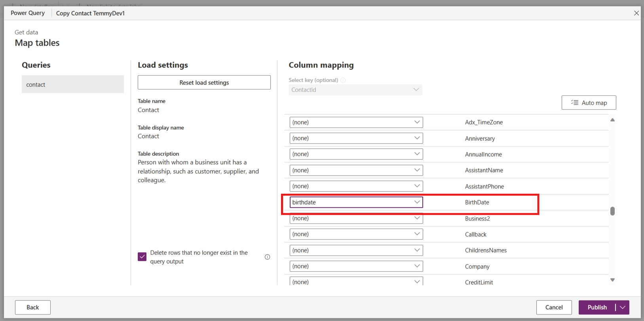The image size is (644, 321).
Task: Close the Power Query dialog
Action: pyautogui.click(x=636, y=13)
